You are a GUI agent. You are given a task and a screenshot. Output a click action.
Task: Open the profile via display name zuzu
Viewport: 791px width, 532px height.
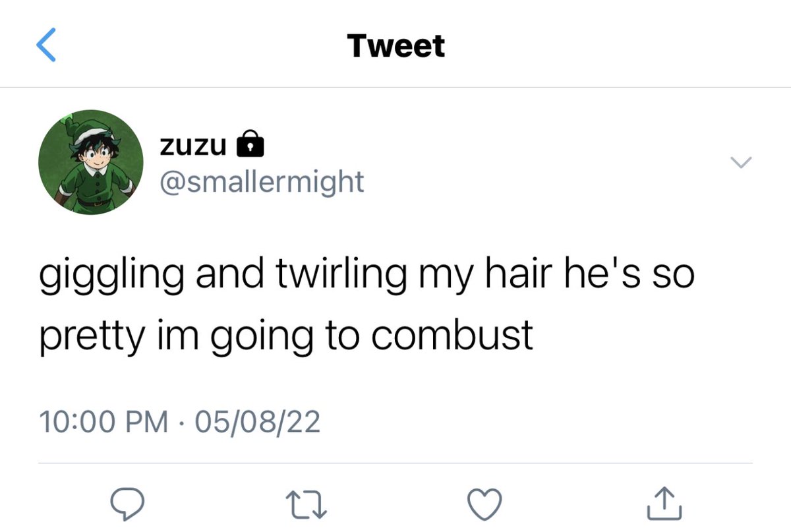(x=193, y=145)
